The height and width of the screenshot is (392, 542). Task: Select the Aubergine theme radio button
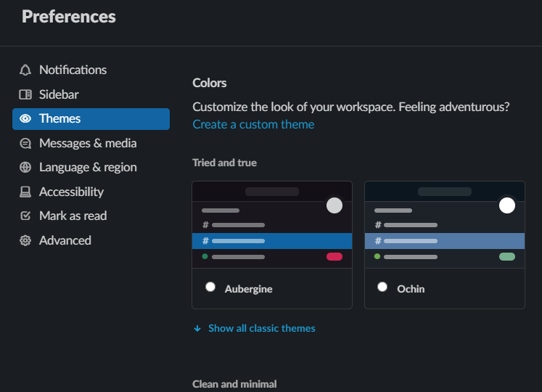coord(210,287)
